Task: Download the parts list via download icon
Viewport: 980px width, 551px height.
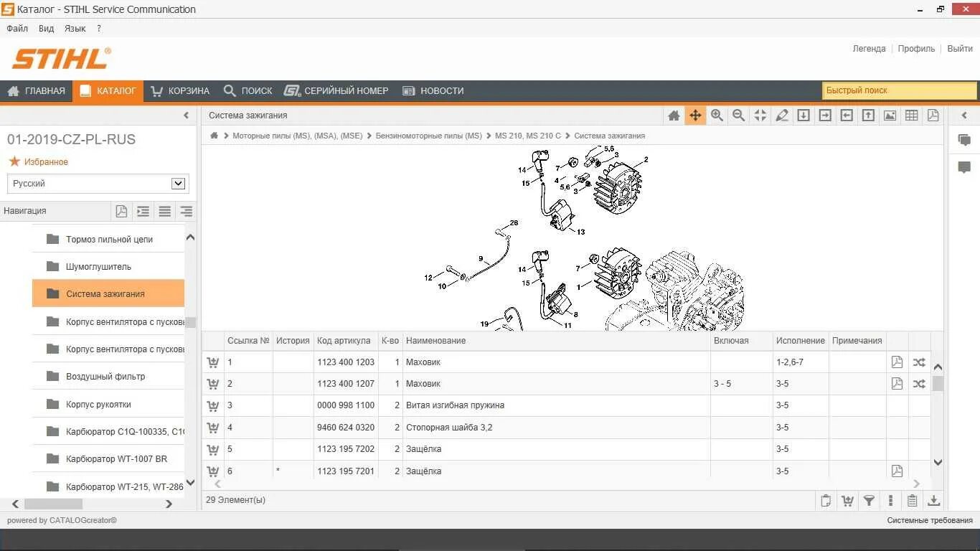Action: coord(933,501)
